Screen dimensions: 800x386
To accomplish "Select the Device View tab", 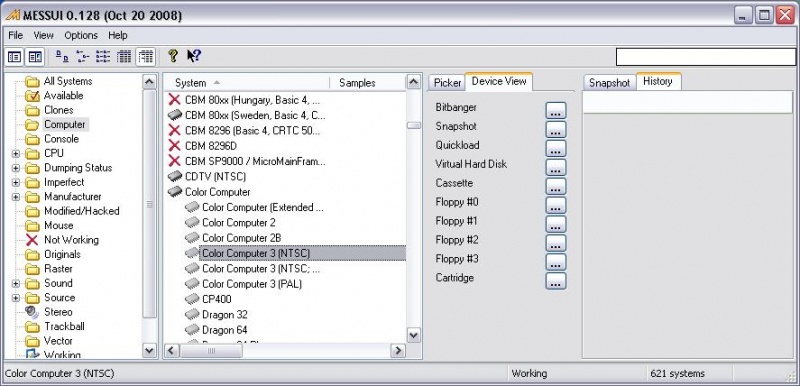I will (x=499, y=81).
